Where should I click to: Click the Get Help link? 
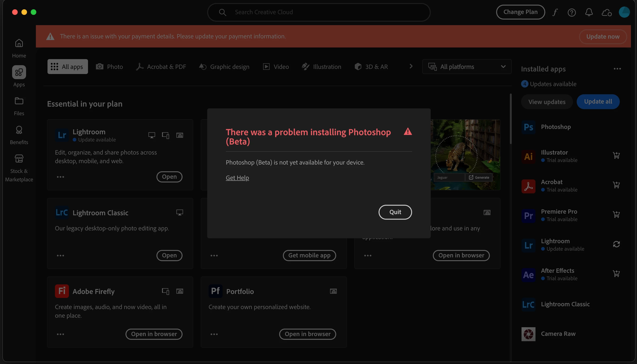[x=237, y=178]
